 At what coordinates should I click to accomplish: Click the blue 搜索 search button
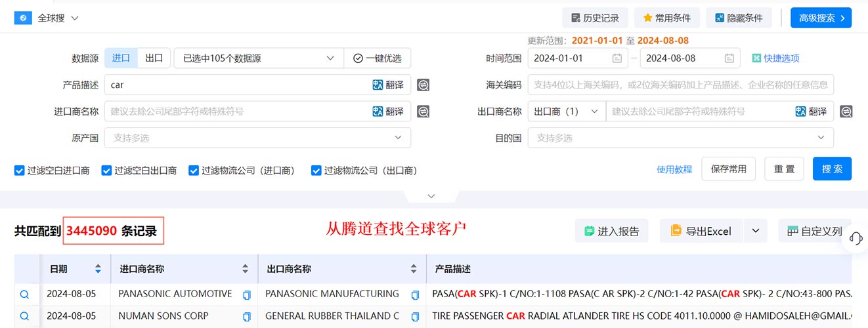coord(832,169)
